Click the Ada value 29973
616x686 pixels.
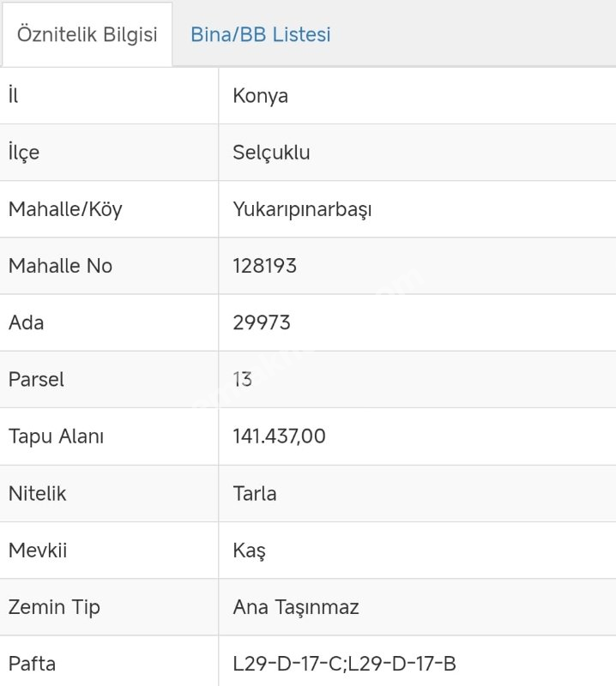(x=262, y=322)
